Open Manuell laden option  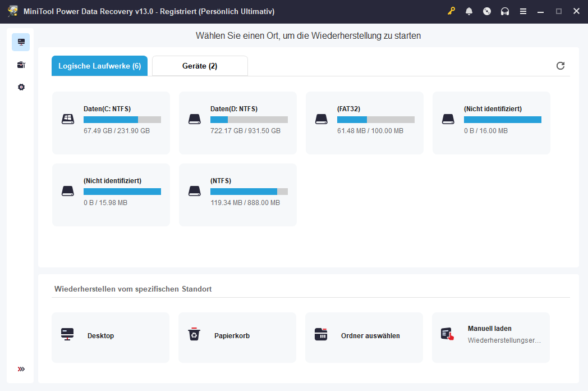tap(491, 337)
